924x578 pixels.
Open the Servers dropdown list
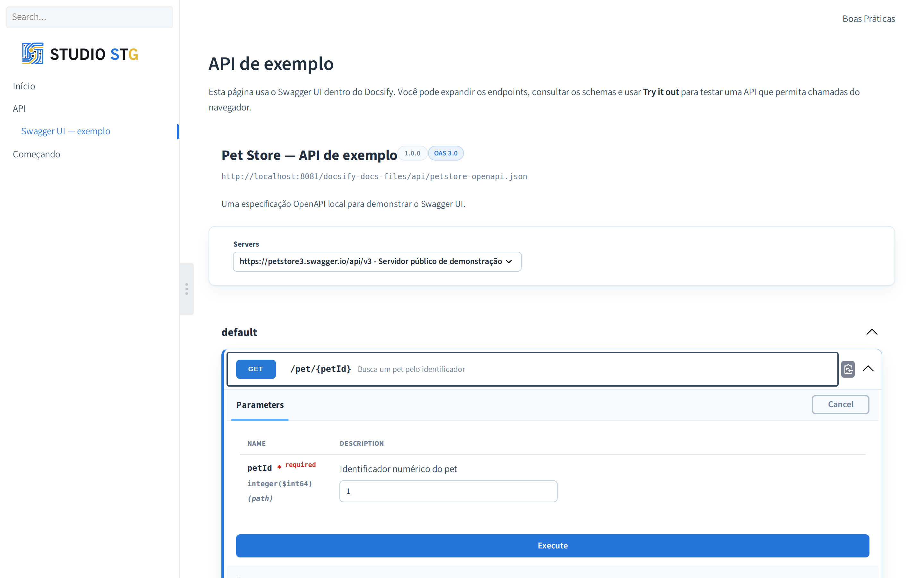(377, 261)
